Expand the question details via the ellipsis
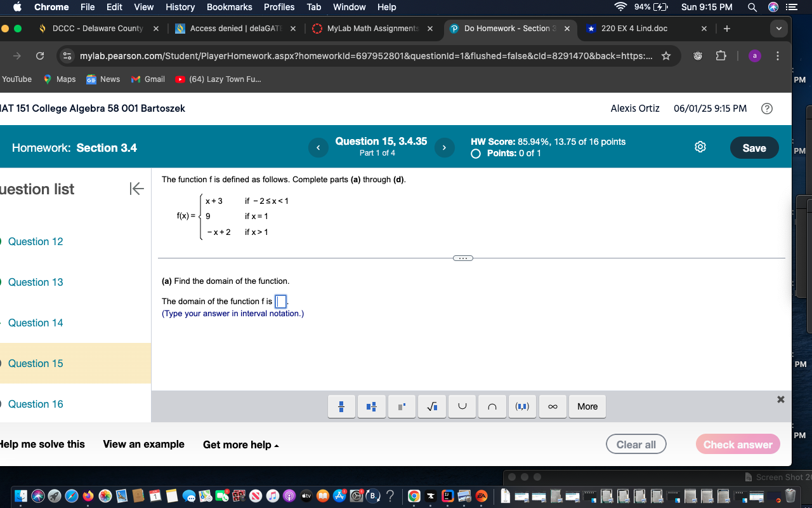The image size is (812, 508). tap(462, 258)
